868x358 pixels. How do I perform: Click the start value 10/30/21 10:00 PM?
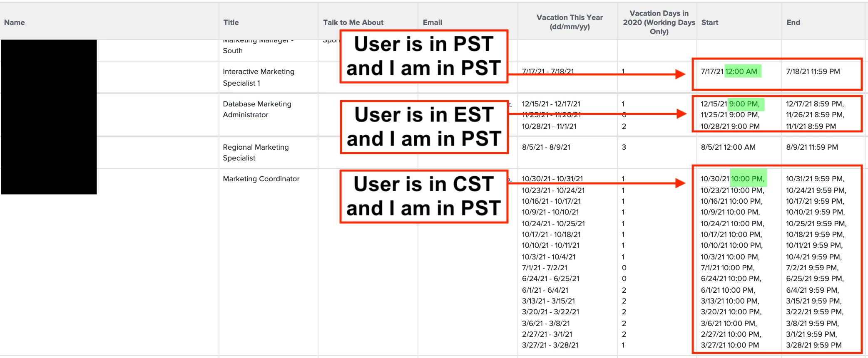[x=733, y=179]
